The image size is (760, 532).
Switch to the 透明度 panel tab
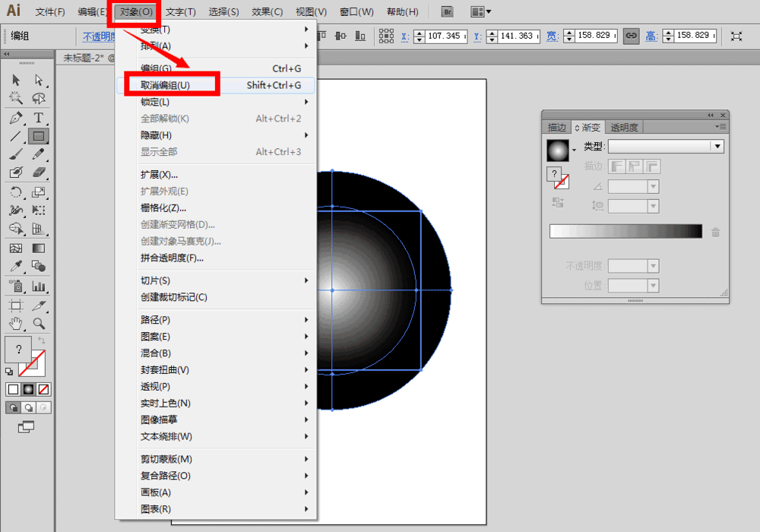pos(624,128)
